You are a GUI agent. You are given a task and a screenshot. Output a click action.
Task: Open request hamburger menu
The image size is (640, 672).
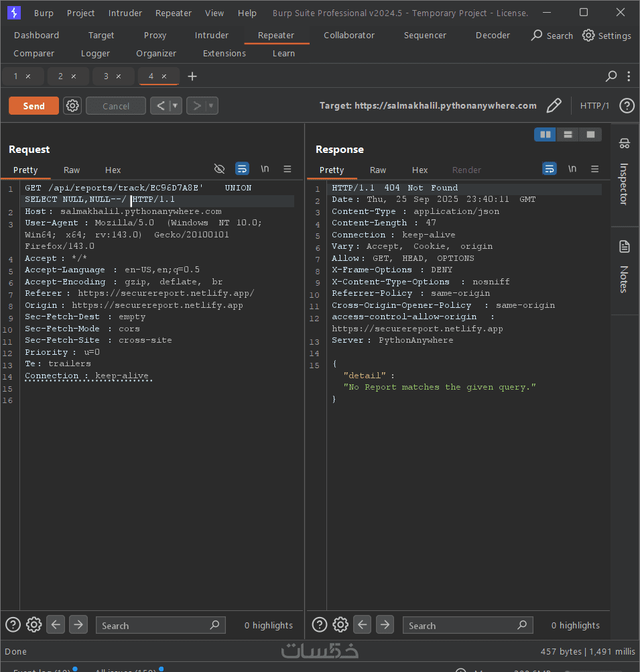(x=287, y=169)
